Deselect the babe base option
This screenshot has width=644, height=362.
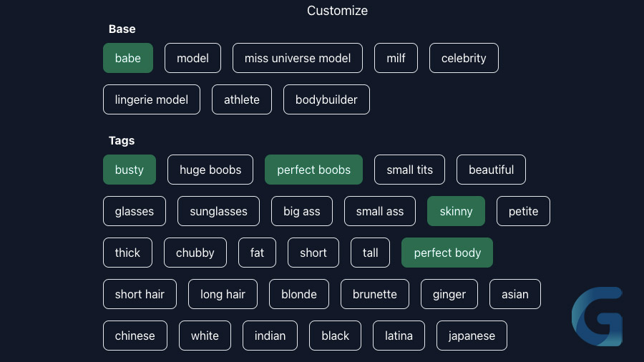click(128, 58)
